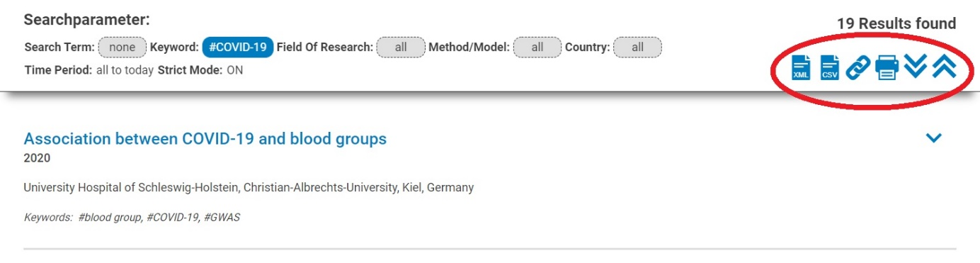The width and height of the screenshot is (980, 263).
Task: Export results as XML file
Action: coord(801,67)
